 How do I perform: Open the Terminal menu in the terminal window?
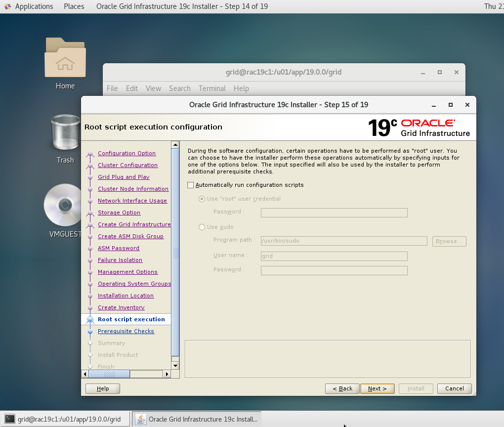coord(212,88)
